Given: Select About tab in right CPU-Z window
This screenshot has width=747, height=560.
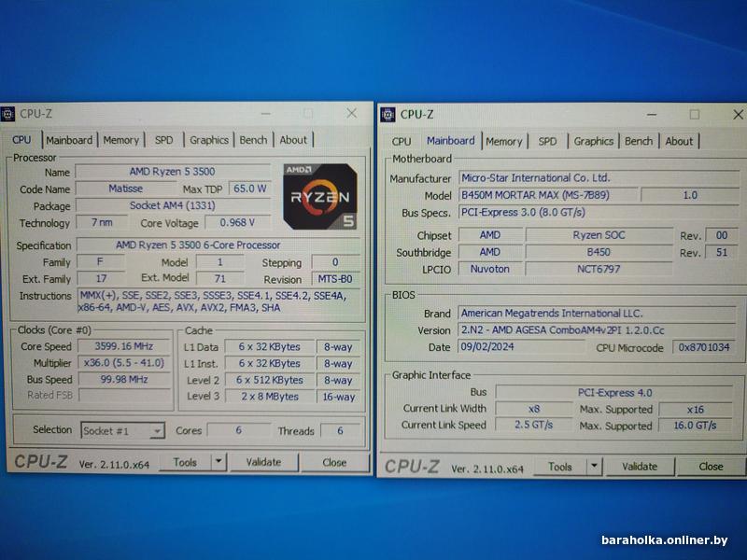Looking at the screenshot, I should tap(679, 142).
